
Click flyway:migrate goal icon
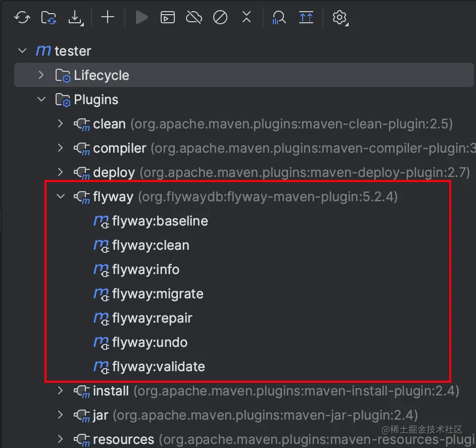(x=102, y=294)
